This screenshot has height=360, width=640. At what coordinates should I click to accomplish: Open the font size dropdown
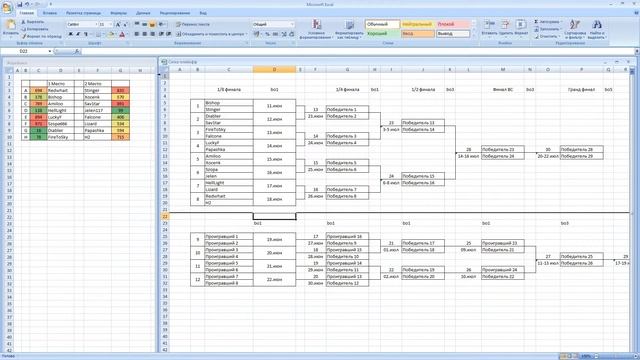pyautogui.click(x=111, y=24)
